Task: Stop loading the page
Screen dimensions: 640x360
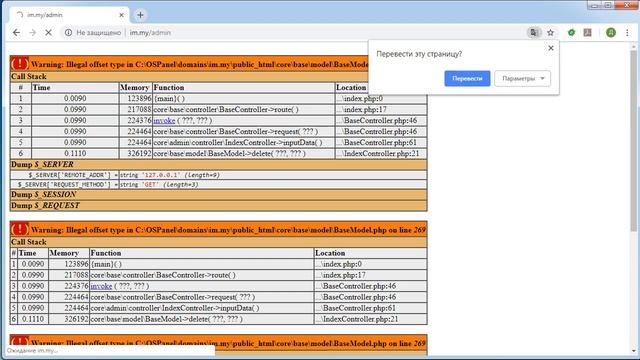Action: tap(48, 33)
